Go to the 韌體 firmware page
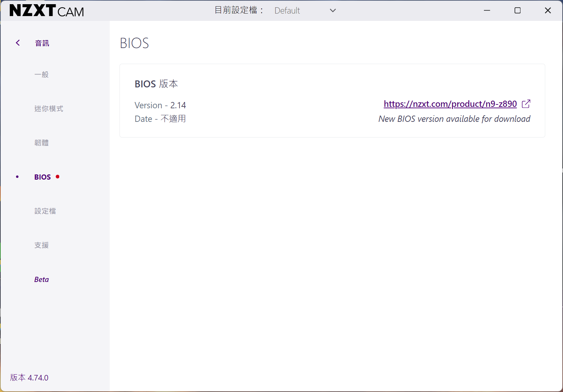This screenshot has height=392, width=563. click(41, 143)
